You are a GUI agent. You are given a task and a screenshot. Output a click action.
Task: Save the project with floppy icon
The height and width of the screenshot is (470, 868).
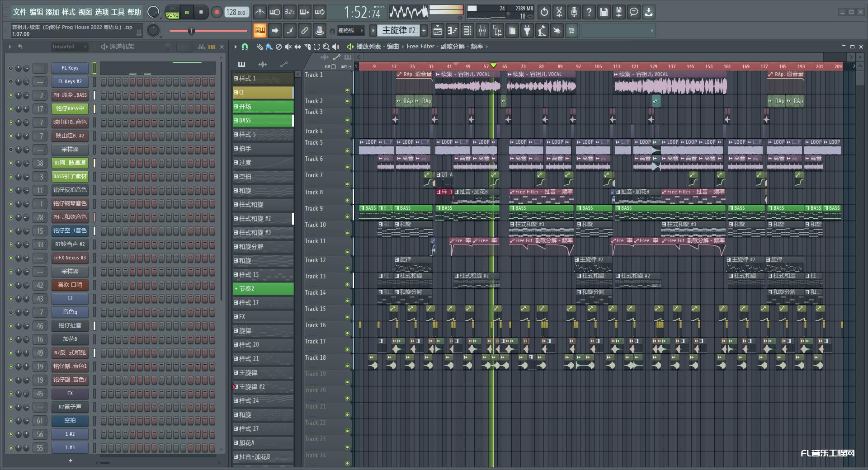click(604, 12)
